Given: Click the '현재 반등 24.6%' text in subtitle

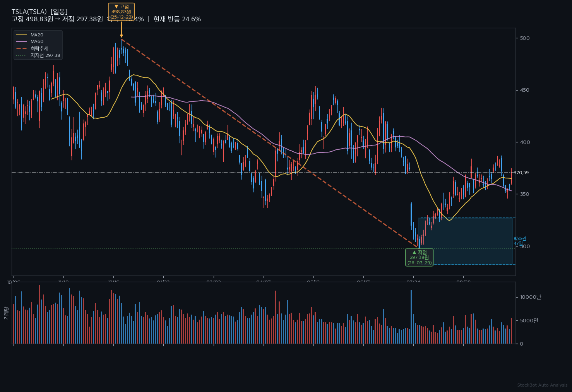Looking at the screenshot, I should coord(177,19).
